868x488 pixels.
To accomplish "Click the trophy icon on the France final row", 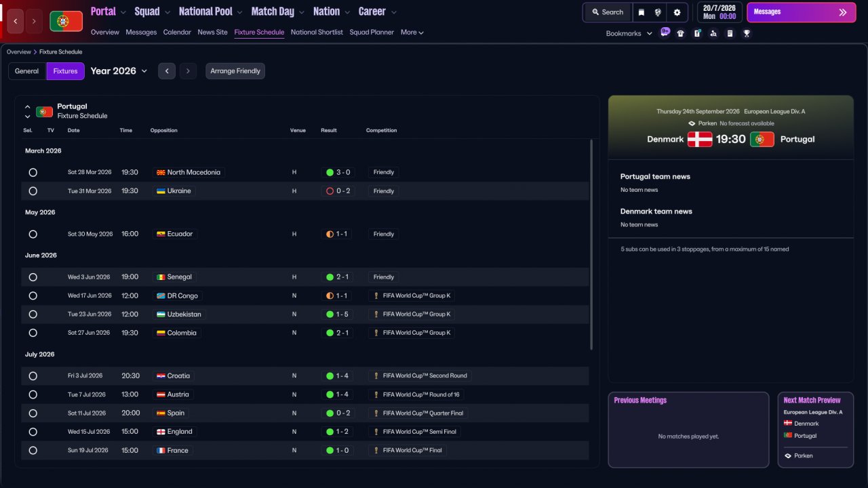I will [x=376, y=451].
